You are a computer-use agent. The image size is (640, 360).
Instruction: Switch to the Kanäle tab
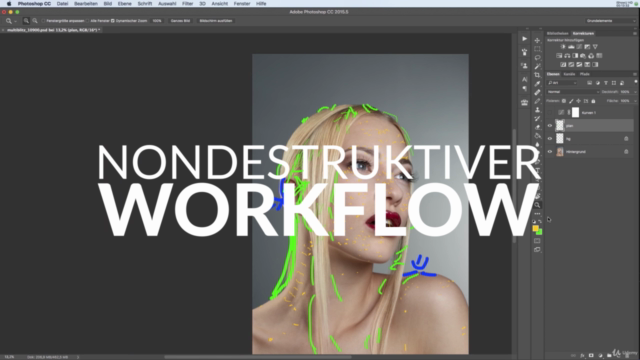[569, 74]
